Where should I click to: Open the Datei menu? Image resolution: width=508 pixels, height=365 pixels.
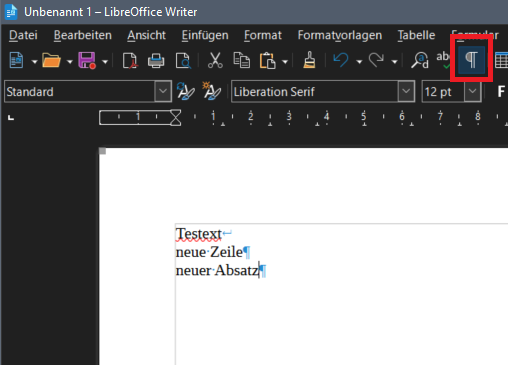[23, 35]
